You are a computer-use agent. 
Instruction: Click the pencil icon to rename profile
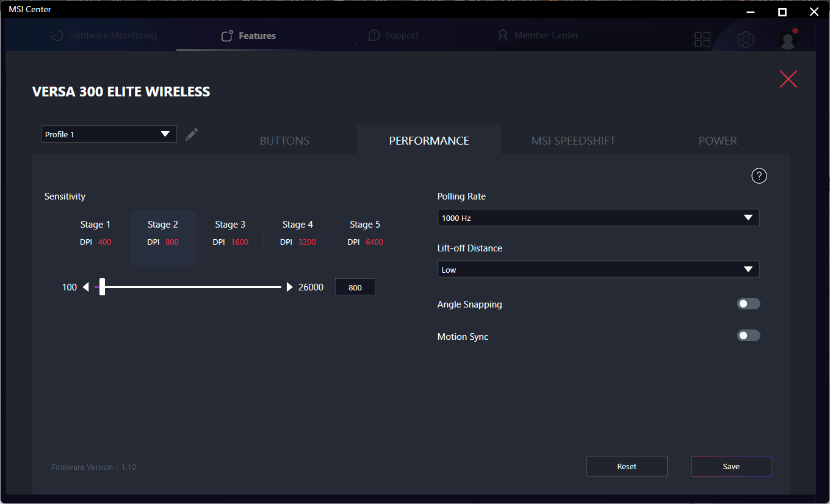pos(192,134)
